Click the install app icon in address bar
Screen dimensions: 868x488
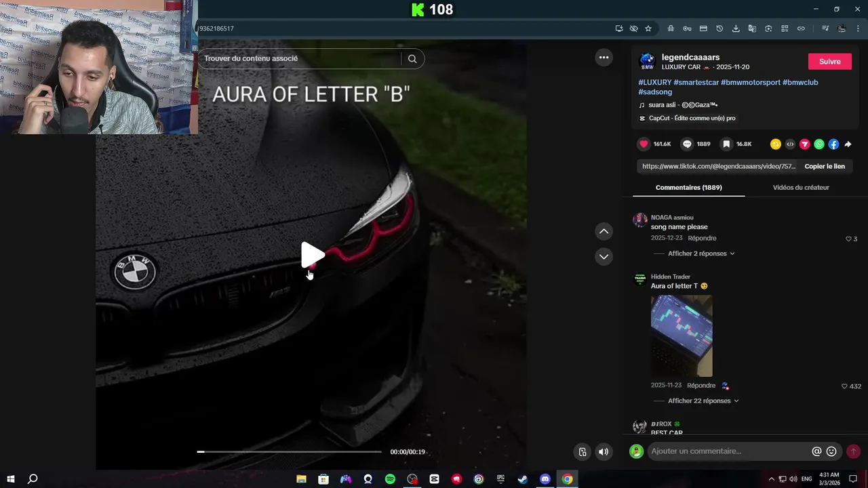coord(619,28)
